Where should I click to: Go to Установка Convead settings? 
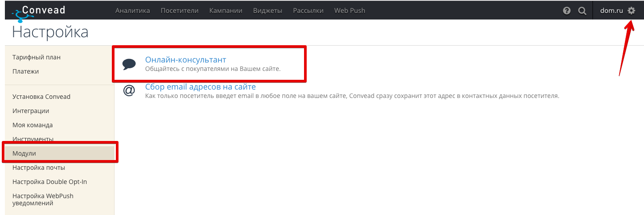(x=41, y=97)
